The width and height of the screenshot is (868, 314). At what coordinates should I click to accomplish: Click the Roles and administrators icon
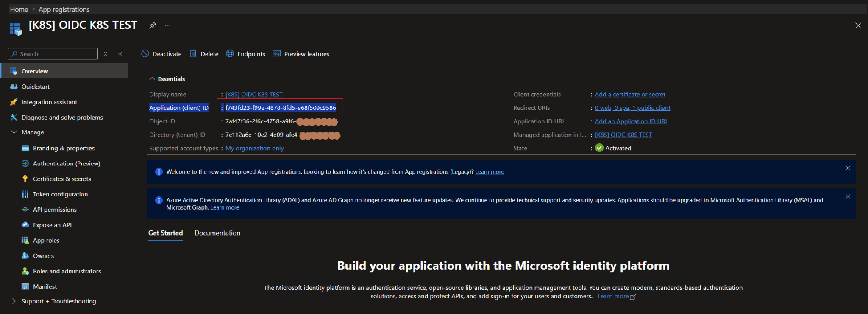(x=25, y=271)
